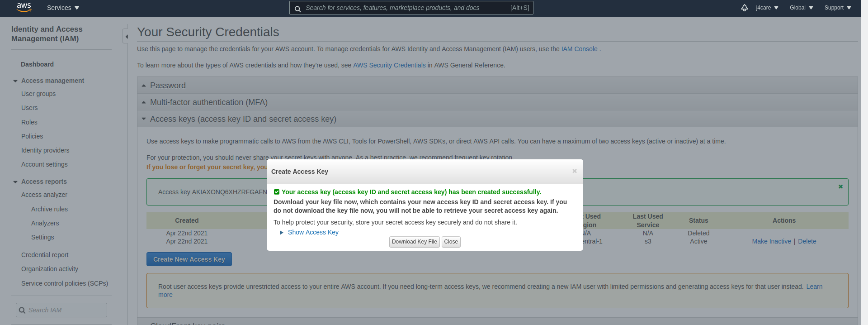This screenshot has height=325, width=868.
Task: Click the Status column header
Action: [698, 220]
